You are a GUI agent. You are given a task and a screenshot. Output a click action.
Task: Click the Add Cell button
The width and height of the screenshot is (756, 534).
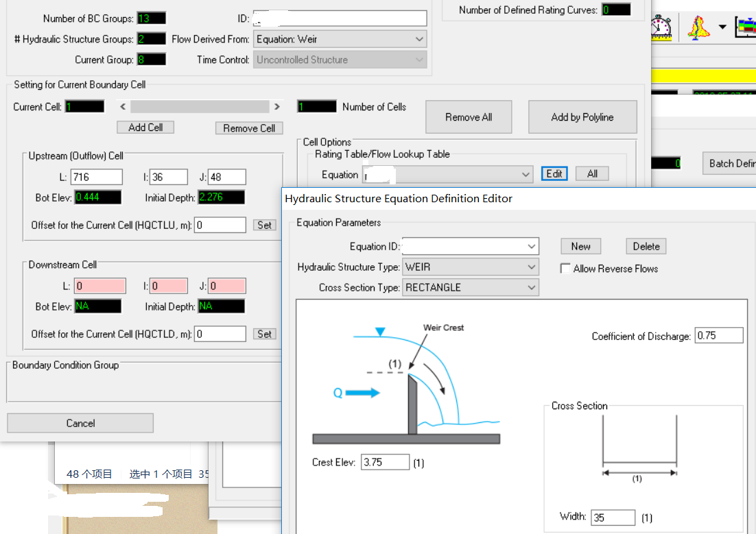coord(145,128)
